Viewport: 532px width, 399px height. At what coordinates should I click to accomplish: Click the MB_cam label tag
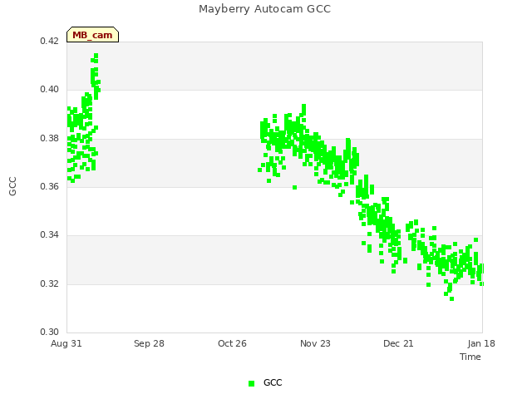pos(92,35)
